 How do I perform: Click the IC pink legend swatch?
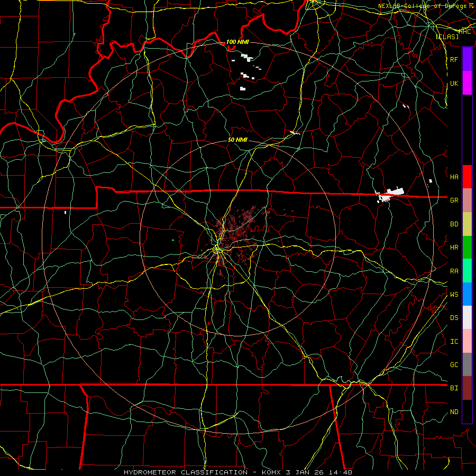point(467,341)
